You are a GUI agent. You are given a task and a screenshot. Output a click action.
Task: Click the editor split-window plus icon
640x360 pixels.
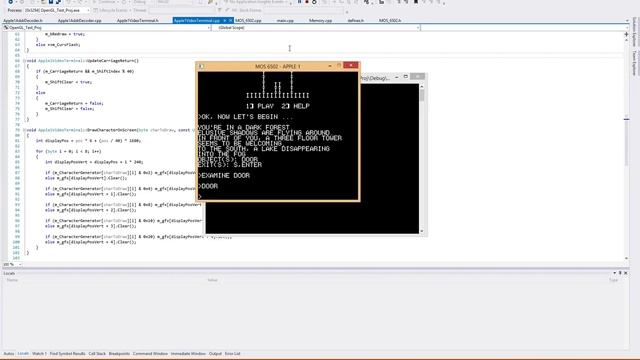coord(627,35)
